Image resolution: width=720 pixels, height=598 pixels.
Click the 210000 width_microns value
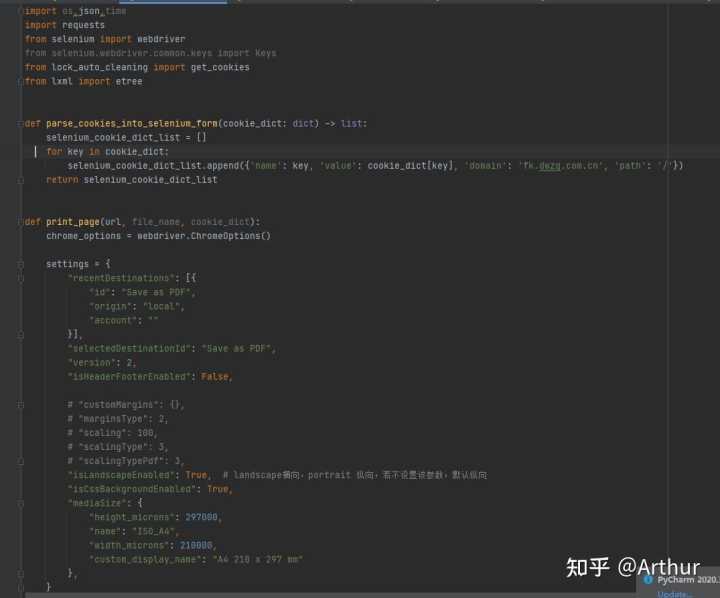pos(196,545)
